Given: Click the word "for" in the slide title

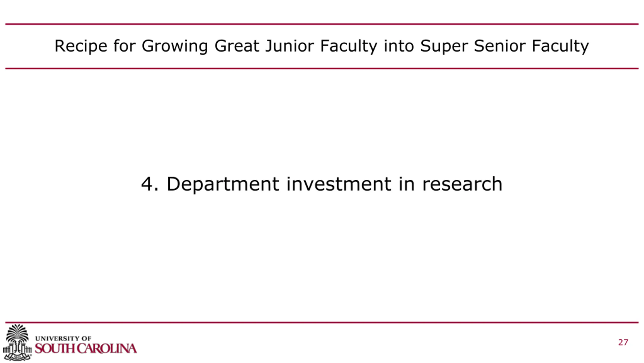Looking at the screenshot, I should (125, 46).
